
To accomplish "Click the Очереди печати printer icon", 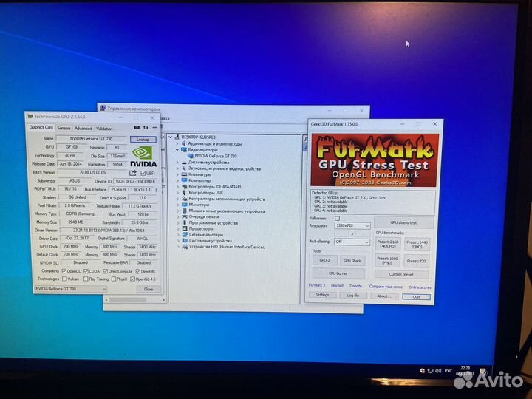I will (x=185, y=216).
